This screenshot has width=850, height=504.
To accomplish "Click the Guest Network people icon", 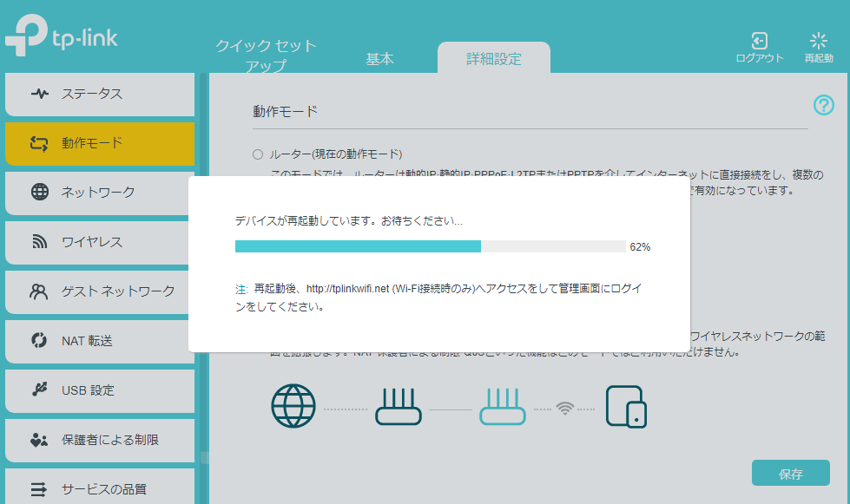I will (x=40, y=291).
